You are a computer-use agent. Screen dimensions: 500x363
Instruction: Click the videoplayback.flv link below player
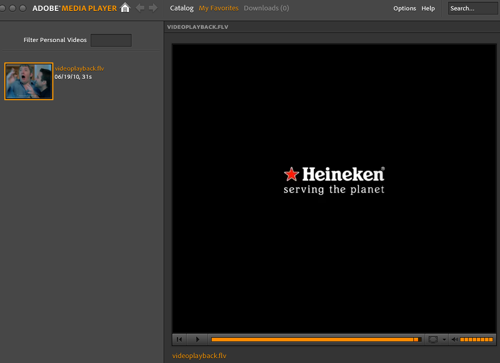tap(199, 356)
